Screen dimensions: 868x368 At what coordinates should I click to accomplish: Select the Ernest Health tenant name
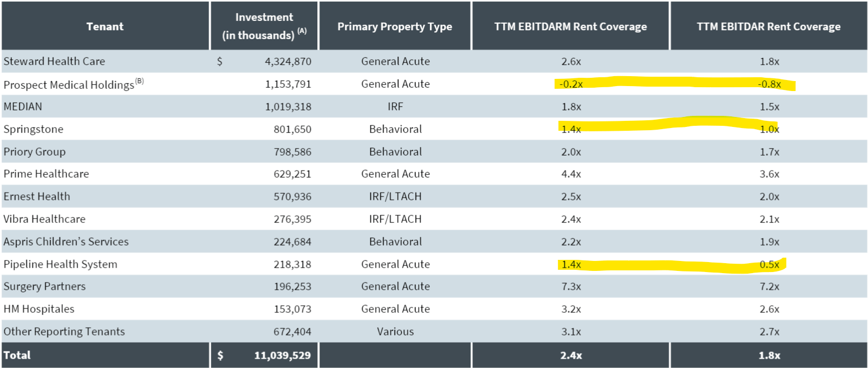coord(36,196)
